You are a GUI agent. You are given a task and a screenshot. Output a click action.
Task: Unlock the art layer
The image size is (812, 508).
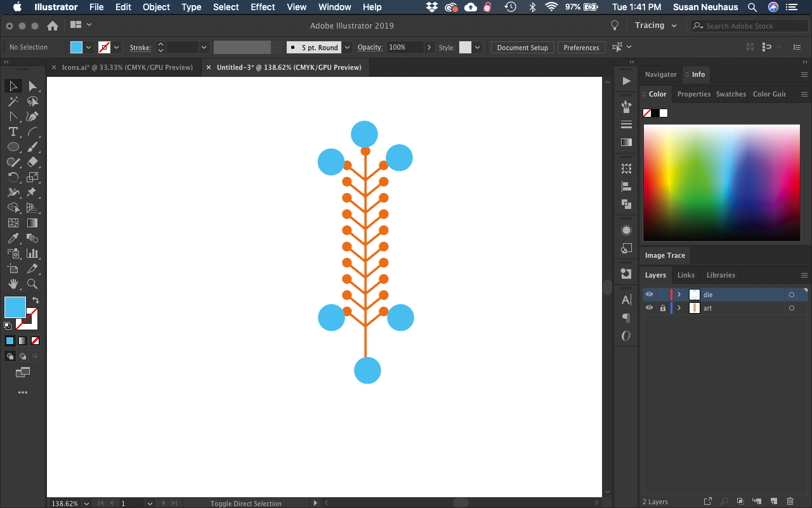(663, 308)
